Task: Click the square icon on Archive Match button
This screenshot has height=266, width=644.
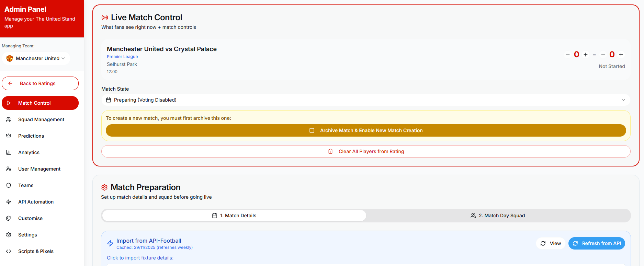Action: point(312,130)
